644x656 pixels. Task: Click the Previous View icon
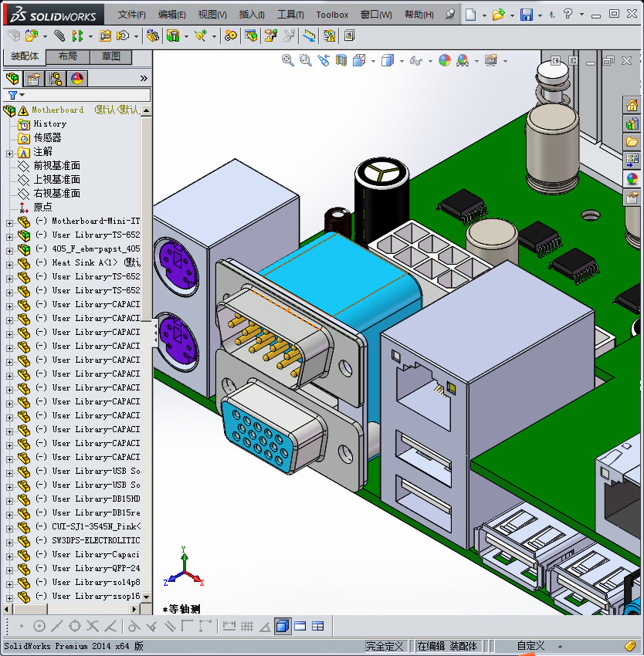pyautogui.click(x=324, y=61)
